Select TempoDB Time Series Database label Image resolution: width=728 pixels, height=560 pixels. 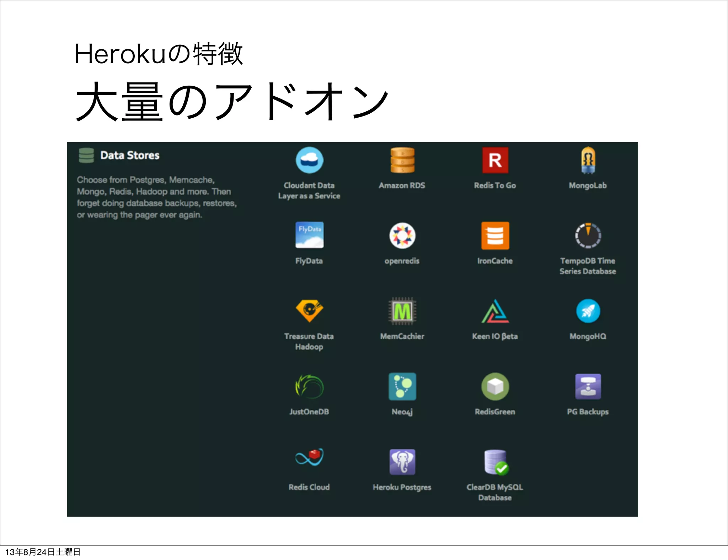588,266
